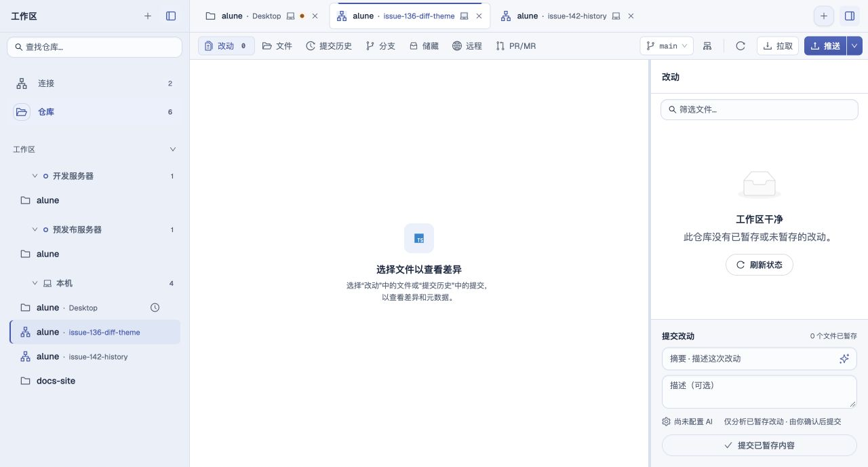Click the 连接 network icon
This screenshot has width=868, height=467.
tap(22, 83)
